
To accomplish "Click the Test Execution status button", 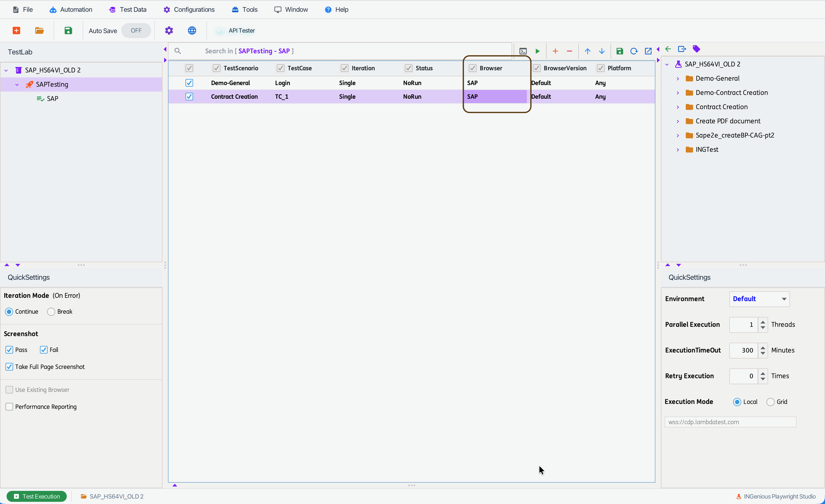I will click(36, 496).
